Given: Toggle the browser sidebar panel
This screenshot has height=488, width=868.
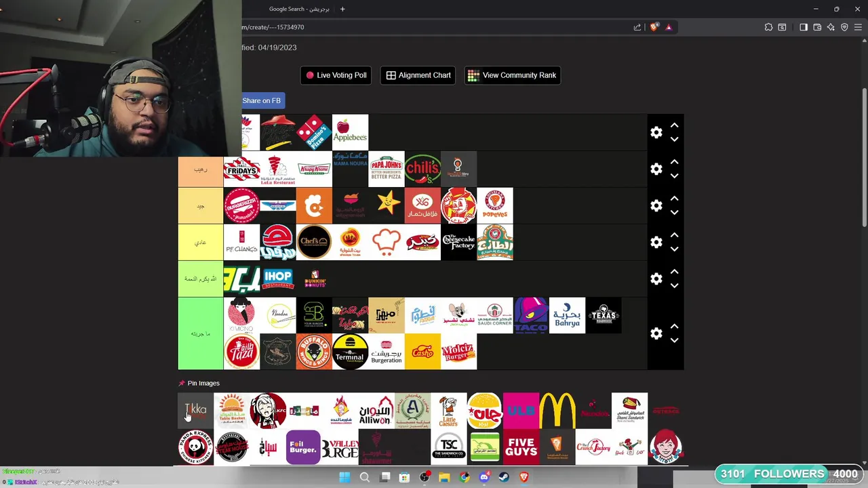Looking at the screenshot, I should point(804,27).
